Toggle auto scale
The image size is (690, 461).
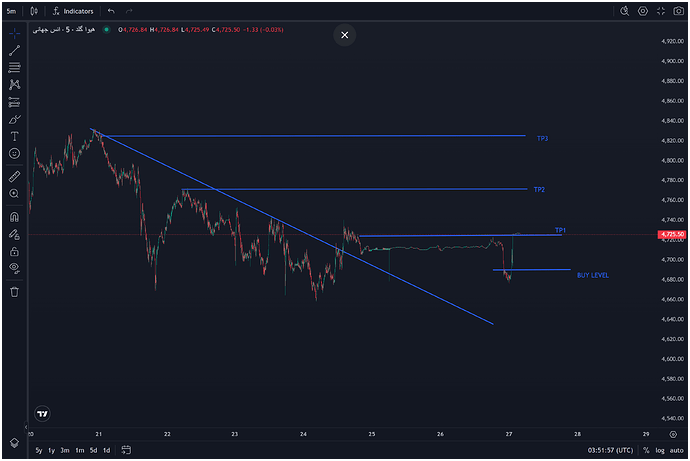click(676, 450)
